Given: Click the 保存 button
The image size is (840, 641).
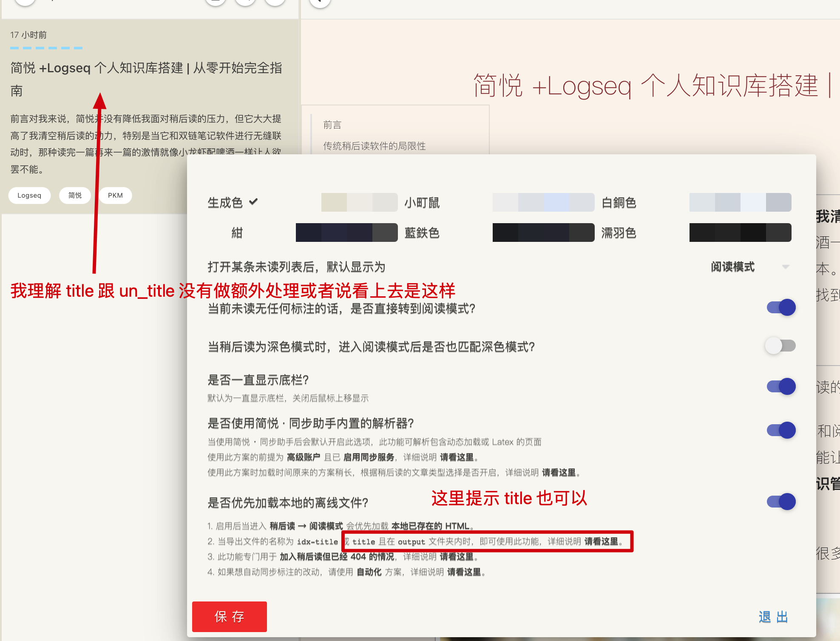Looking at the screenshot, I should click(x=229, y=617).
